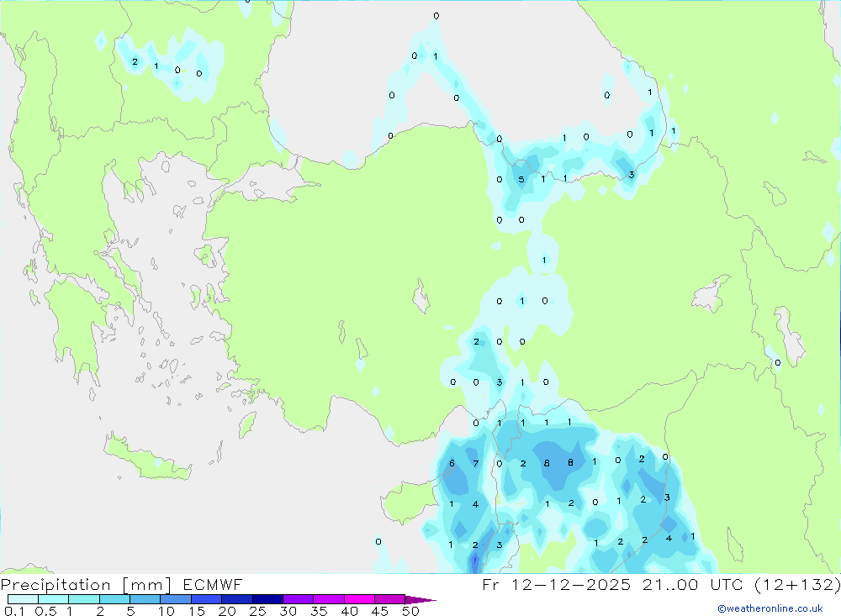The image size is (841, 616).
Task: Click the map precipitation value "6"
Action: point(452,463)
